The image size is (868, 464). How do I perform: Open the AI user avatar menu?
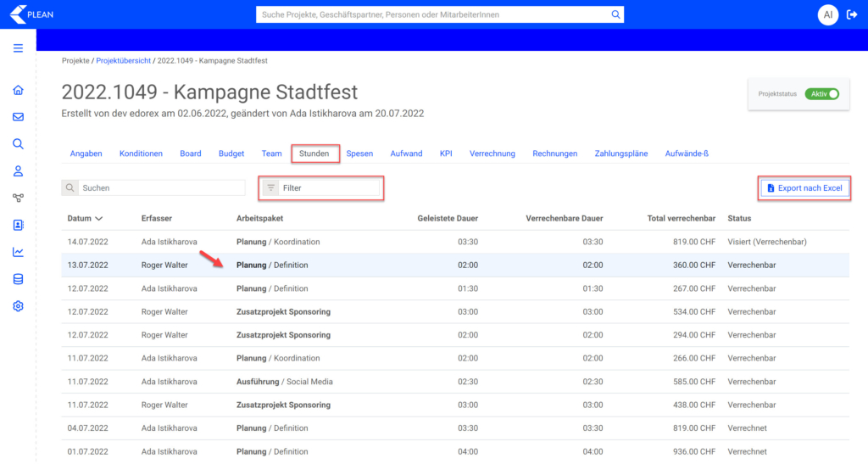click(x=827, y=14)
